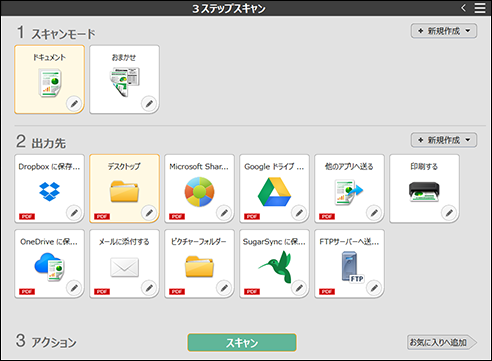Edit the ドキュメント scan mode pencil icon

coord(74,104)
